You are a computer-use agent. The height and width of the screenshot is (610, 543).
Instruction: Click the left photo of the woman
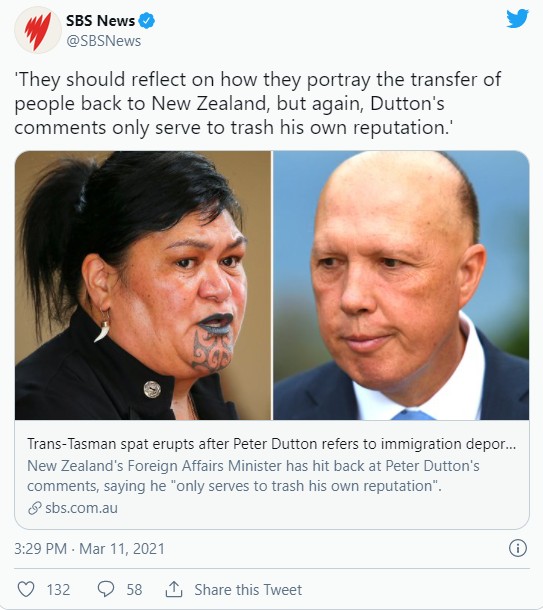click(143, 285)
